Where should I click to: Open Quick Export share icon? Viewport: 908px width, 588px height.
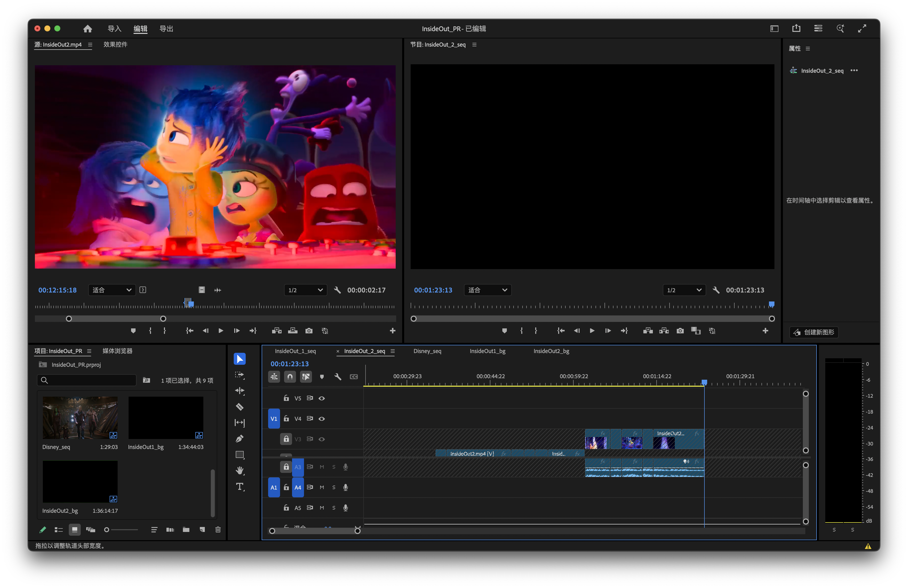(x=796, y=29)
